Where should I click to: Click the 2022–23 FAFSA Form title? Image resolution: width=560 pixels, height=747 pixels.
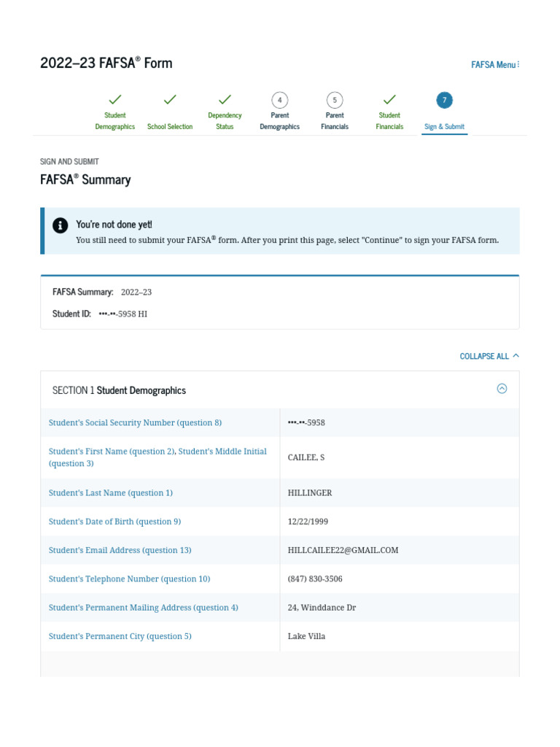click(106, 63)
